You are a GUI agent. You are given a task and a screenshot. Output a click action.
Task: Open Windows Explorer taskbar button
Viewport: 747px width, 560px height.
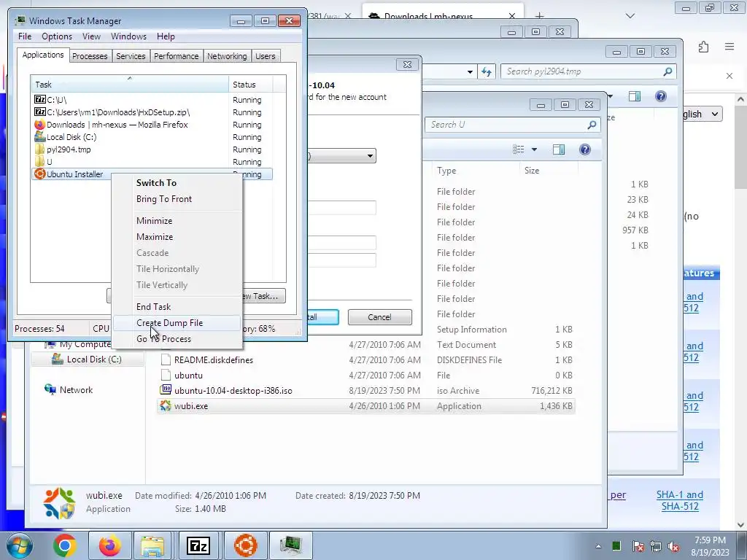pyautogui.click(x=152, y=545)
